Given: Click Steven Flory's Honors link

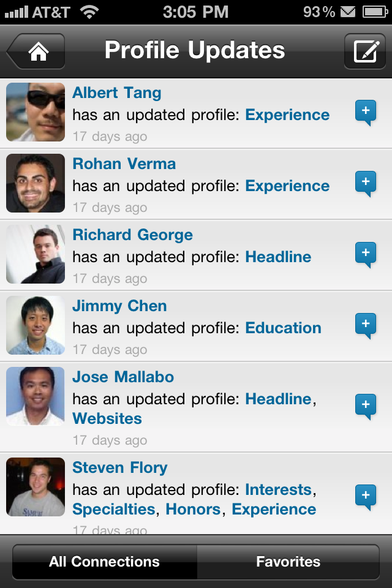Looking at the screenshot, I should pos(194,510).
